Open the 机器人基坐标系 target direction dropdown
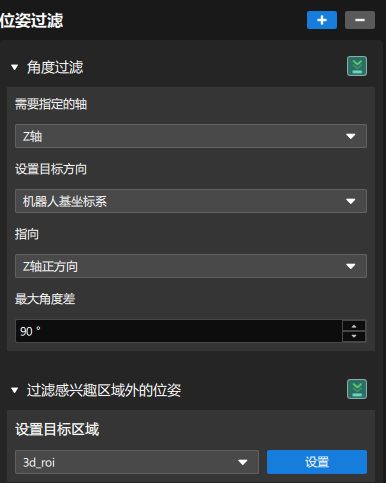 pyautogui.click(x=191, y=201)
